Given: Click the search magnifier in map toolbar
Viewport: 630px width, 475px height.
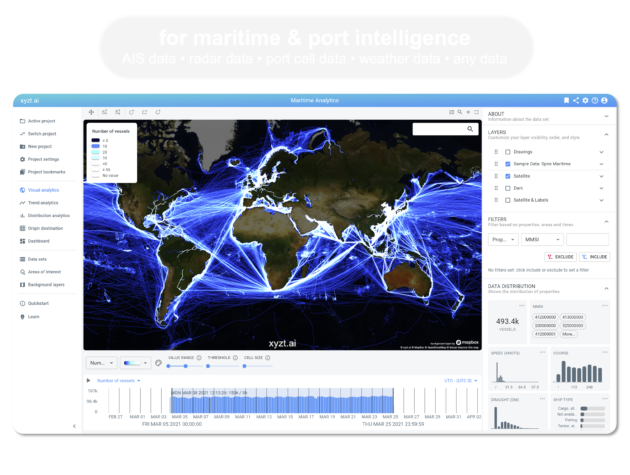Looking at the screenshot, I should 460,112.
